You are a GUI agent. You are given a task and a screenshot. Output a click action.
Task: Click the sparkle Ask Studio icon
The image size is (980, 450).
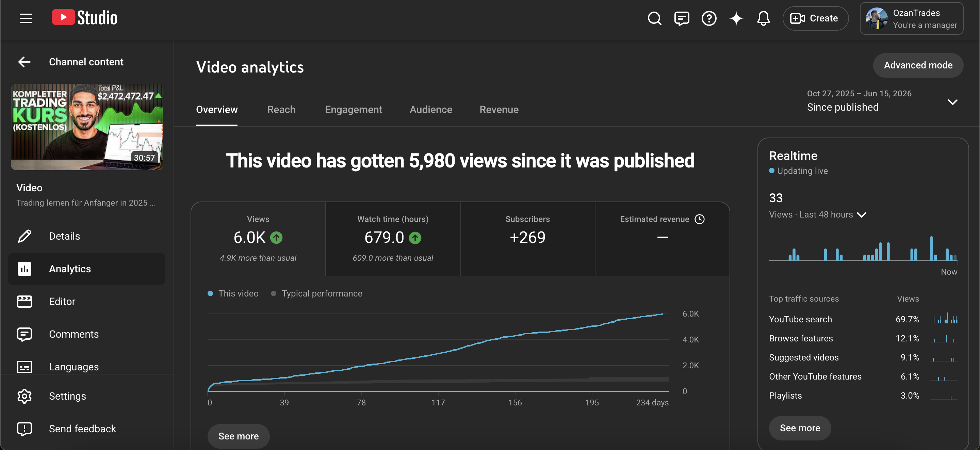pos(736,18)
